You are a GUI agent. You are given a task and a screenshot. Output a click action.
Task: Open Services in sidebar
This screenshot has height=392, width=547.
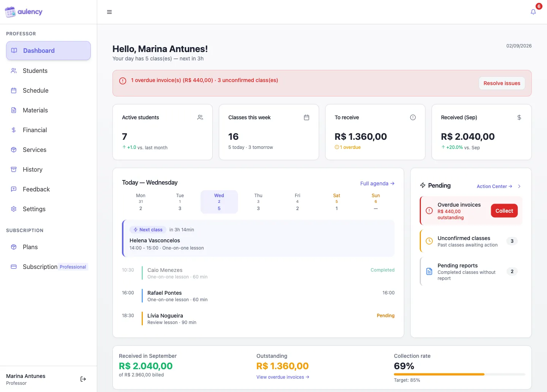[x=48, y=150]
